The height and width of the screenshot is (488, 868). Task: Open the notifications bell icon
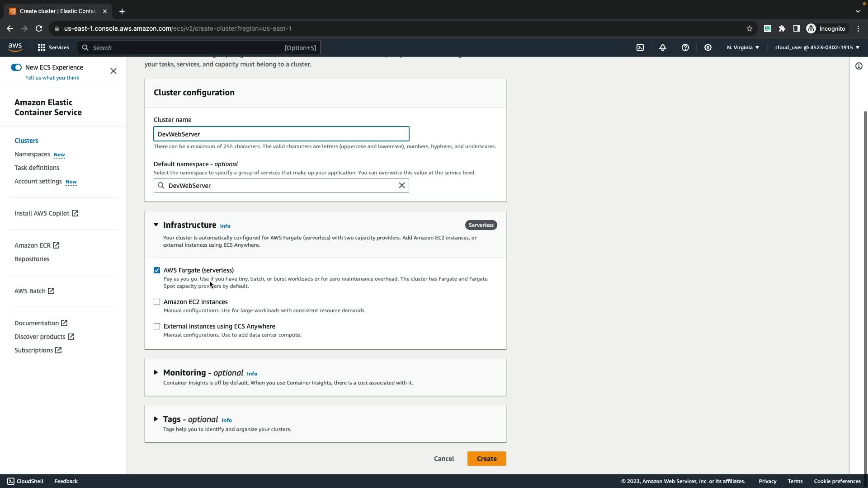pyautogui.click(x=663, y=47)
